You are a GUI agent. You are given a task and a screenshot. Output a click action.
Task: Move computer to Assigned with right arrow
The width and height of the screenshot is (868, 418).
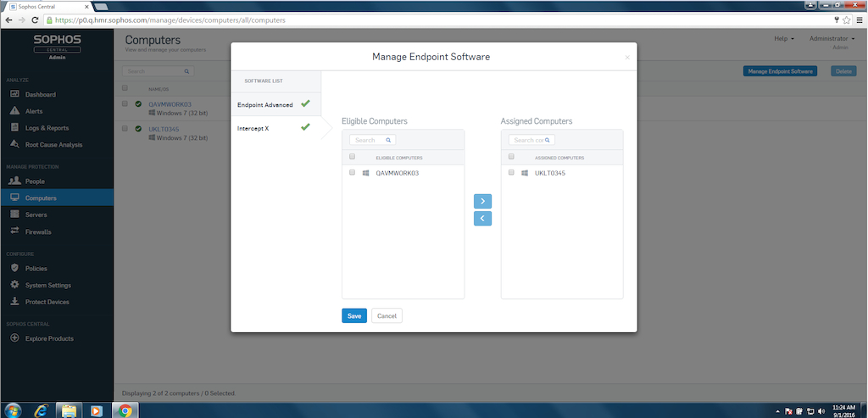(x=482, y=202)
